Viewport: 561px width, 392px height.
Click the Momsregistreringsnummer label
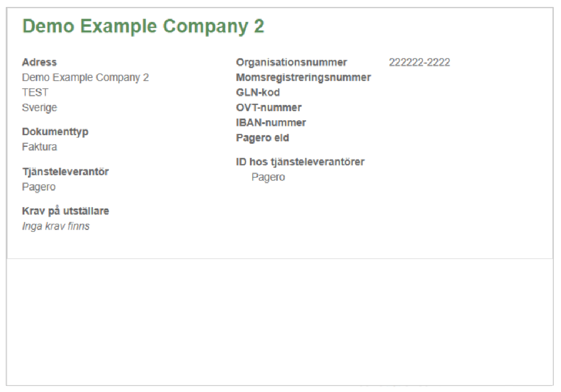[x=303, y=78]
